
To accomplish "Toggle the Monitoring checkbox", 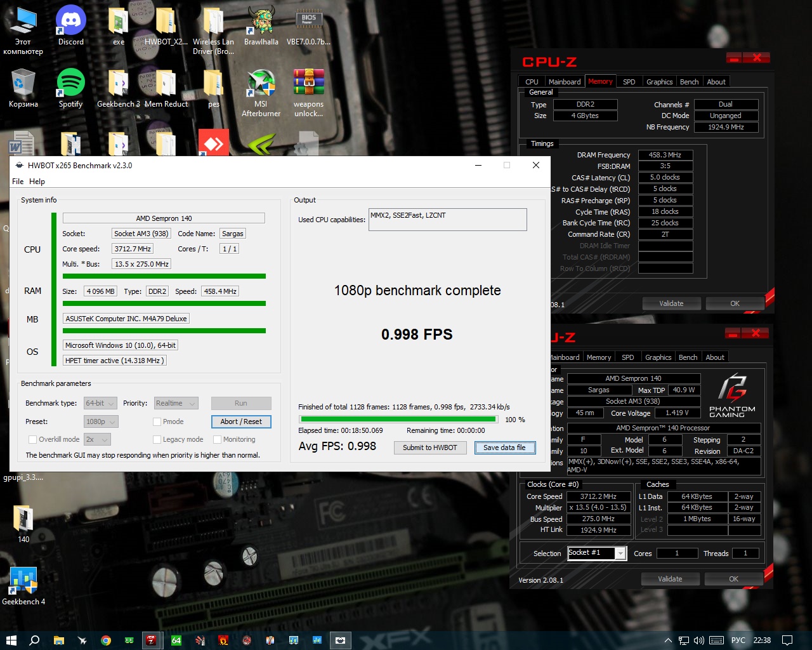I will coord(217,439).
